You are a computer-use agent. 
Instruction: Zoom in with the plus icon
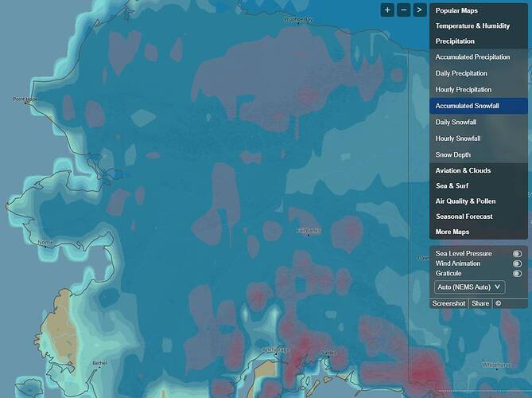coord(387,10)
